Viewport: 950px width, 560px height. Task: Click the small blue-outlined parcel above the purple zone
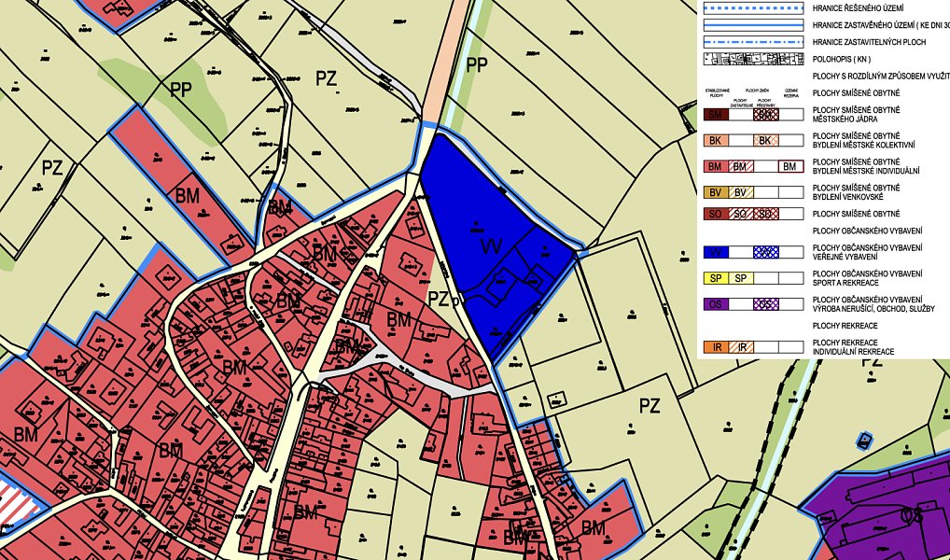(x=864, y=441)
